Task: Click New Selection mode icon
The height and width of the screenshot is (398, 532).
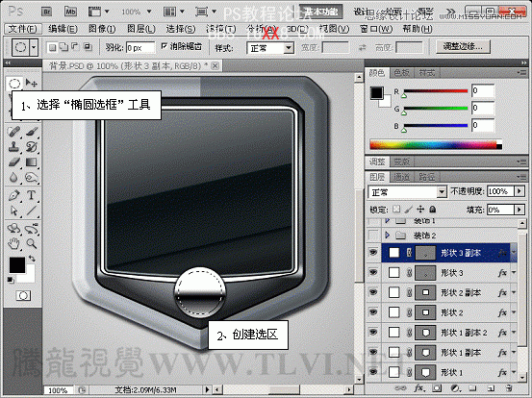Action: pyautogui.click(x=52, y=47)
